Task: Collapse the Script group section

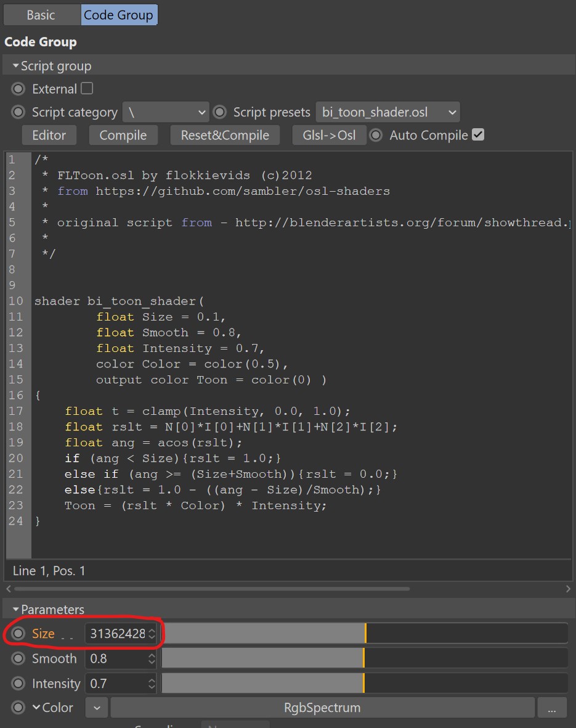Action: click(16, 66)
